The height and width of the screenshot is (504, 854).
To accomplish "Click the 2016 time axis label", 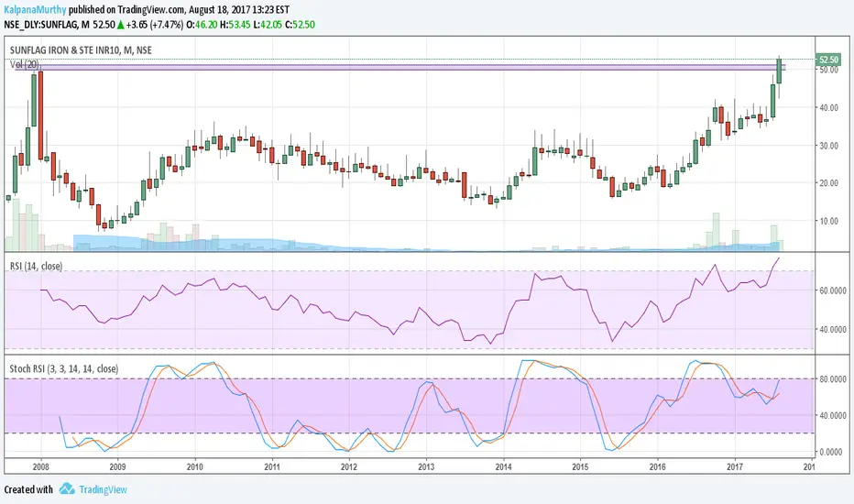I will [657, 466].
